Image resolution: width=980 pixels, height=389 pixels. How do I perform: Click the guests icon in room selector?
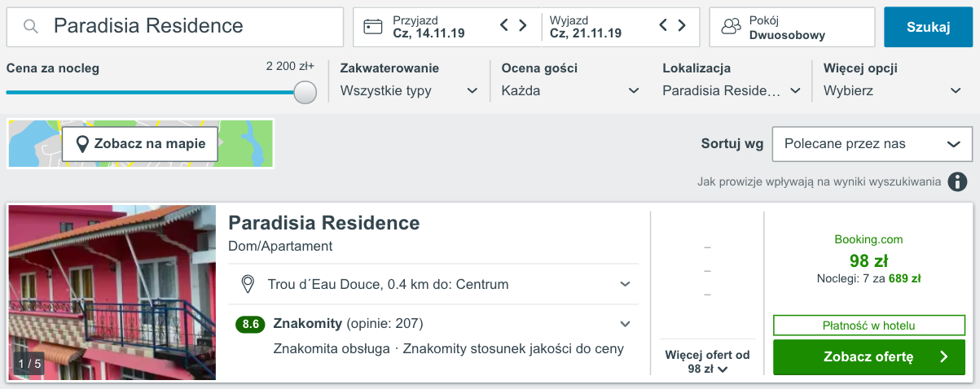click(731, 27)
